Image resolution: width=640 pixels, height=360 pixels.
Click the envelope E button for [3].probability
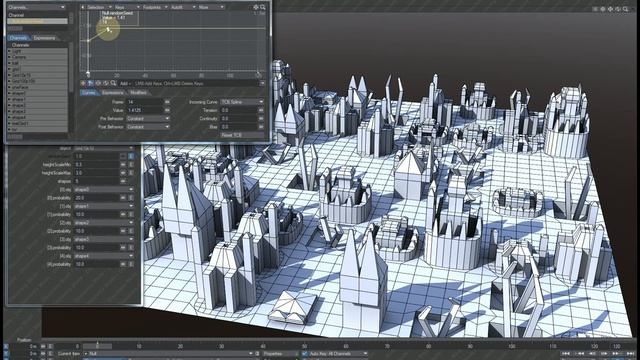[x=131, y=247]
